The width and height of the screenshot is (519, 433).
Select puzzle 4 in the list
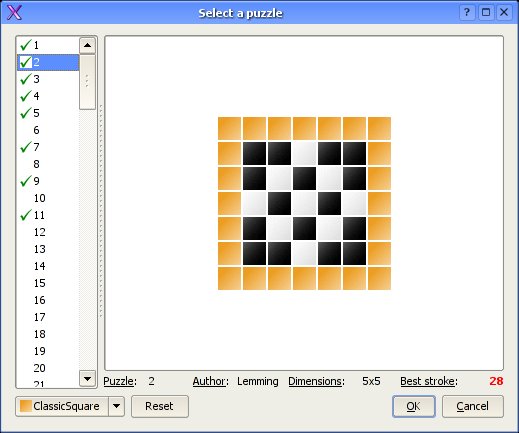(x=48, y=96)
